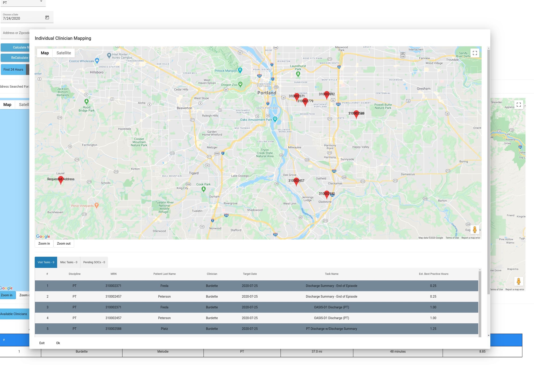The width and height of the screenshot is (534, 392).
Task: Click the Requested Address map pin
Action: (61, 181)
